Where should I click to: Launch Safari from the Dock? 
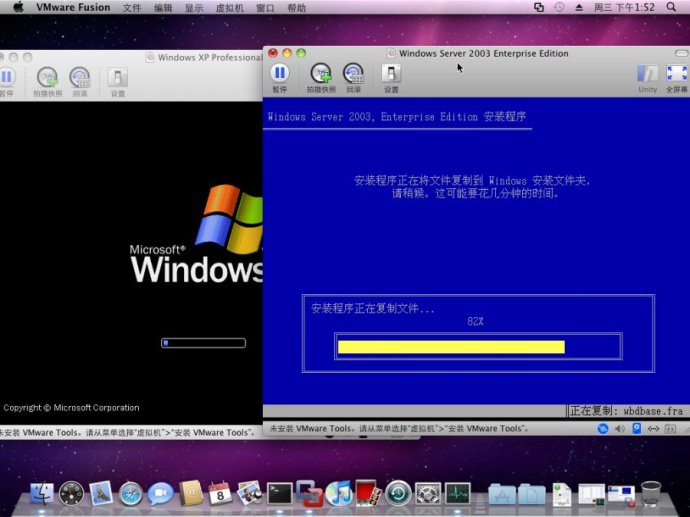coord(131,494)
